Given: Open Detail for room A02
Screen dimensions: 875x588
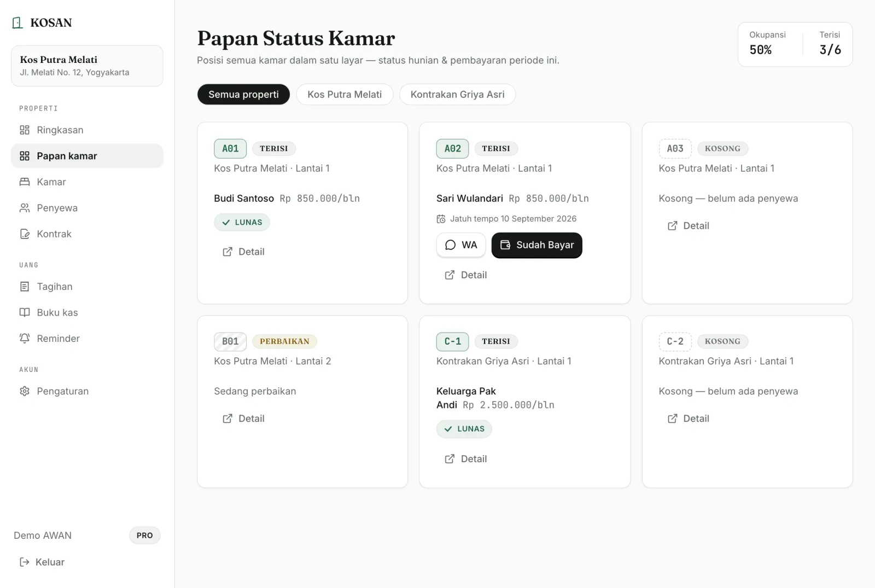Looking at the screenshot, I should [x=465, y=275].
